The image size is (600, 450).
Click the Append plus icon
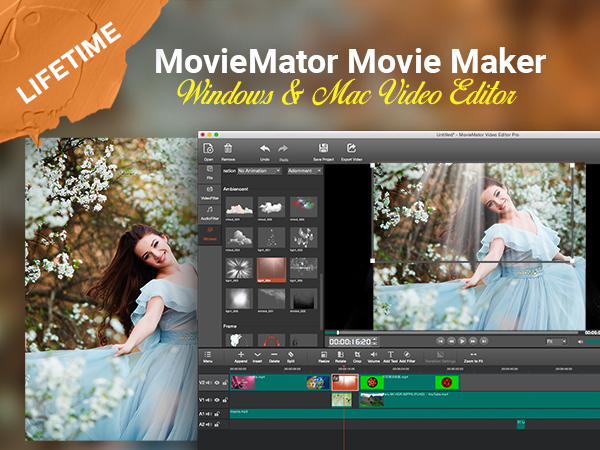click(x=241, y=354)
